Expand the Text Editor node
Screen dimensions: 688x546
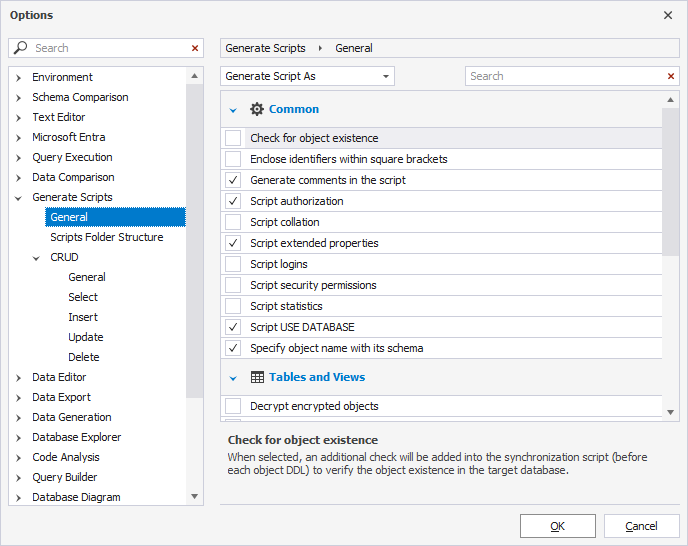[x=18, y=118]
